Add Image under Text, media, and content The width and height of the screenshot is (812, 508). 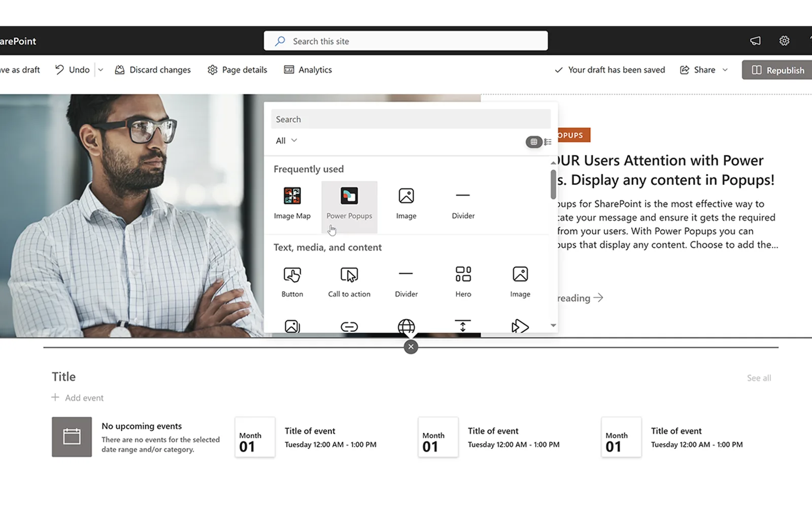point(520,282)
